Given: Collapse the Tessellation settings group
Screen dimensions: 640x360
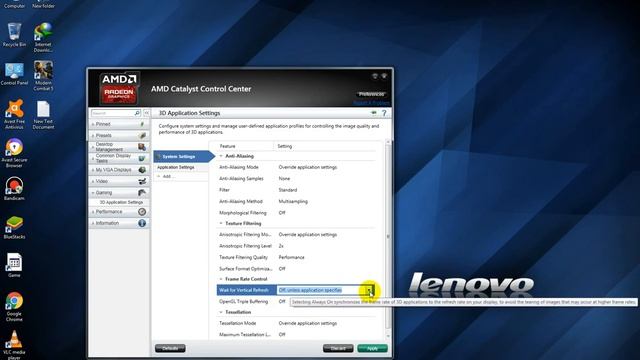Looking at the screenshot, I should point(221,312).
